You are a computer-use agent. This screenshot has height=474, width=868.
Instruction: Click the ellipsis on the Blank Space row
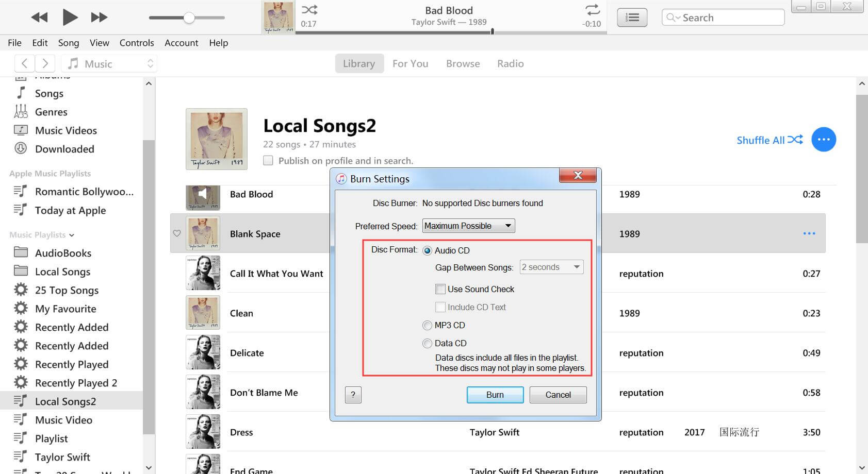click(809, 234)
